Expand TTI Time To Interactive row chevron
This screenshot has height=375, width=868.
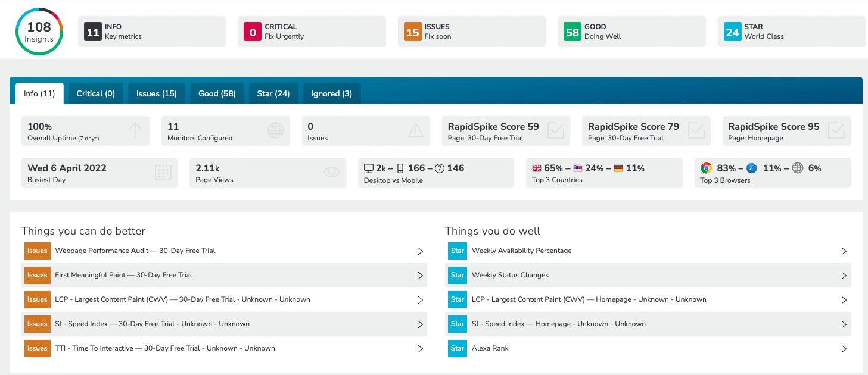420,349
